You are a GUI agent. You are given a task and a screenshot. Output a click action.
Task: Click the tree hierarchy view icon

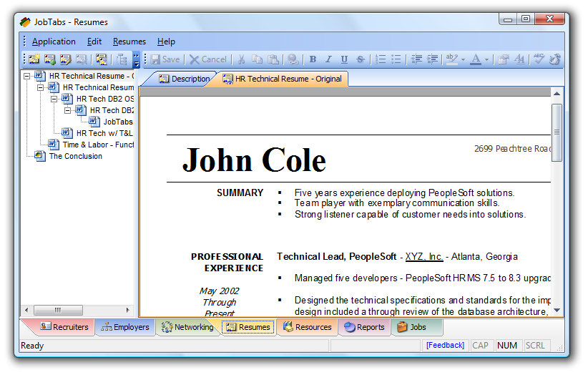click(x=122, y=59)
